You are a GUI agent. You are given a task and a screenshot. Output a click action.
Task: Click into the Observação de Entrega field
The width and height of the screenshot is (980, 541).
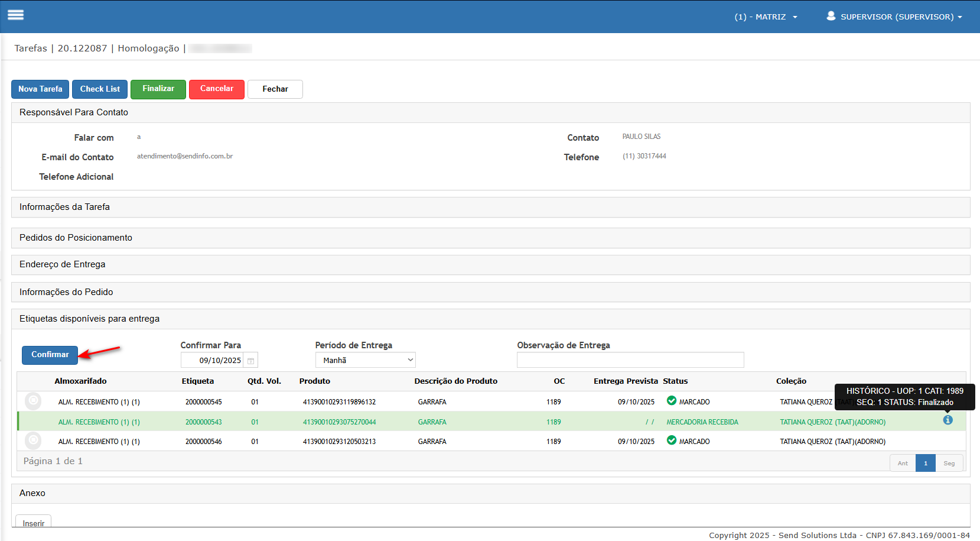point(630,360)
